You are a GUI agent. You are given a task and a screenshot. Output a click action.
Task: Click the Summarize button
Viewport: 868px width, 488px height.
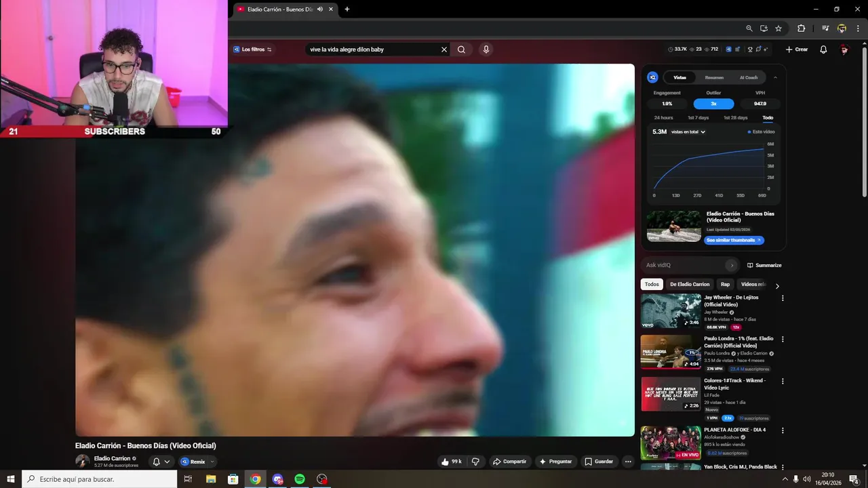pos(764,265)
